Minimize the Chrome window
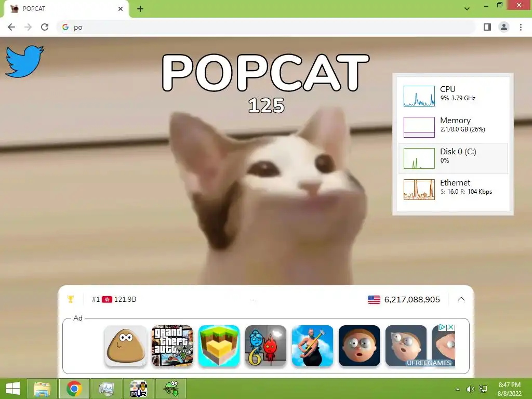The image size is (532, 399). coord(486,6)
